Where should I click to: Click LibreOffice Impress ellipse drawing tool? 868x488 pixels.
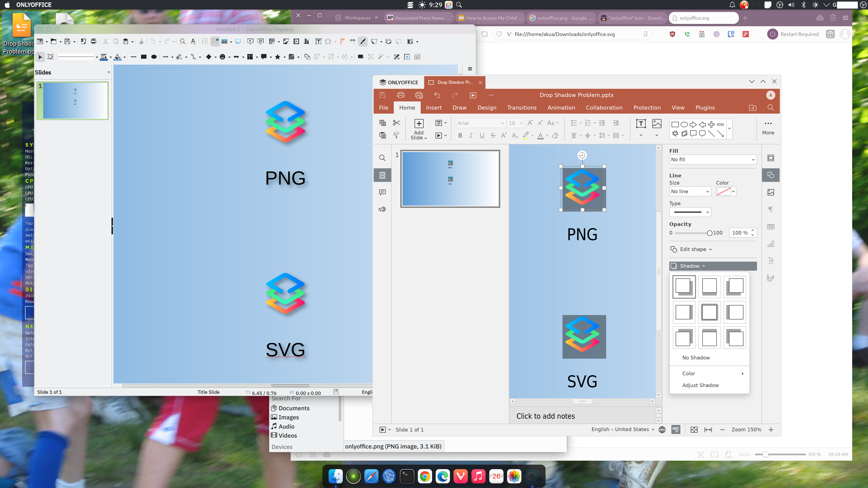click(x=154, y=56)
